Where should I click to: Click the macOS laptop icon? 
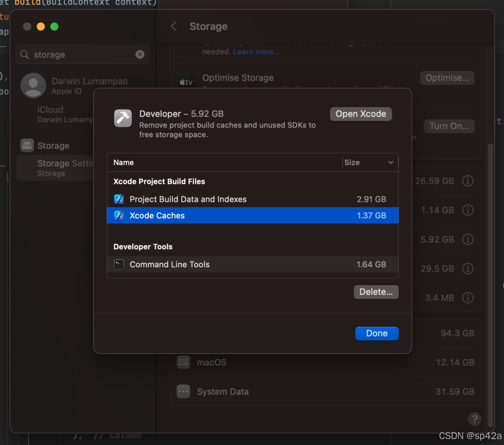click(x=183, y=362)
